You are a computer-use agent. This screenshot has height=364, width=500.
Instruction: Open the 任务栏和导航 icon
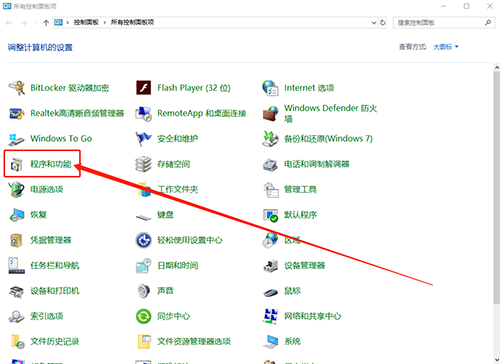(17, 266)
